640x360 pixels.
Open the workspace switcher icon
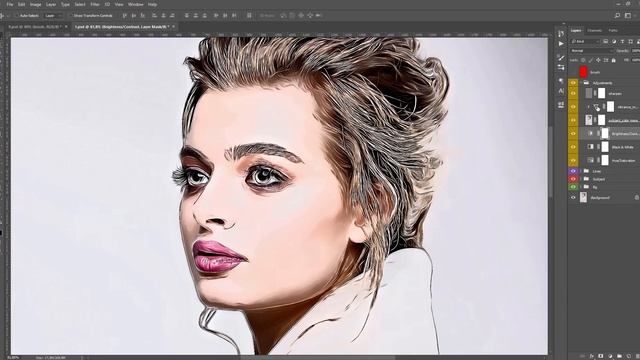click(629, 16)
